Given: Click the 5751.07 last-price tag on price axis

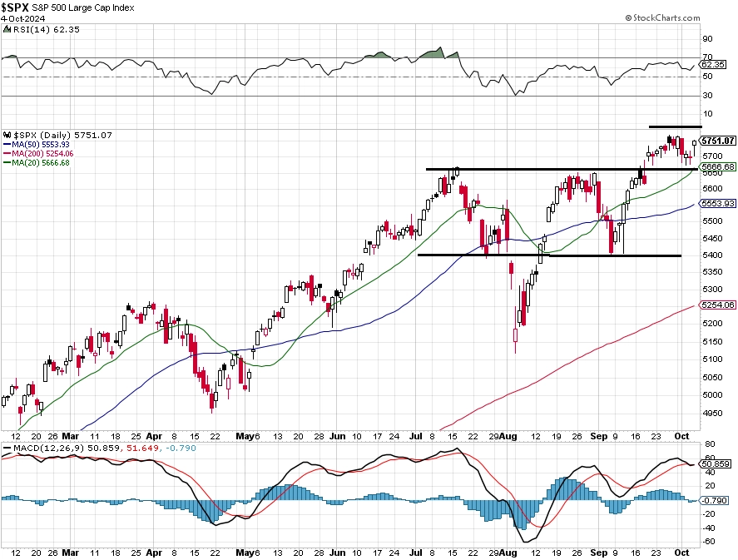Looking at the screenshot, I should pos(718,141).
